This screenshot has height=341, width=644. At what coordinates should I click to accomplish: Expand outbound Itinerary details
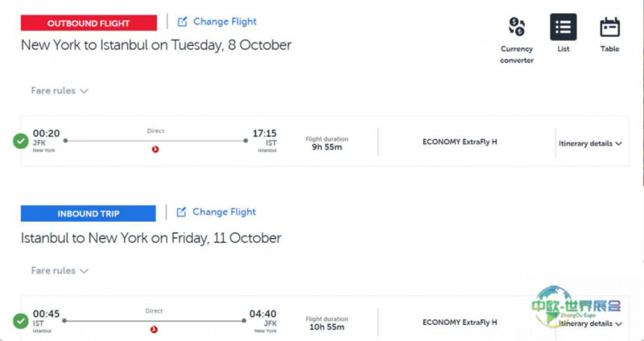tap(590, 143)
